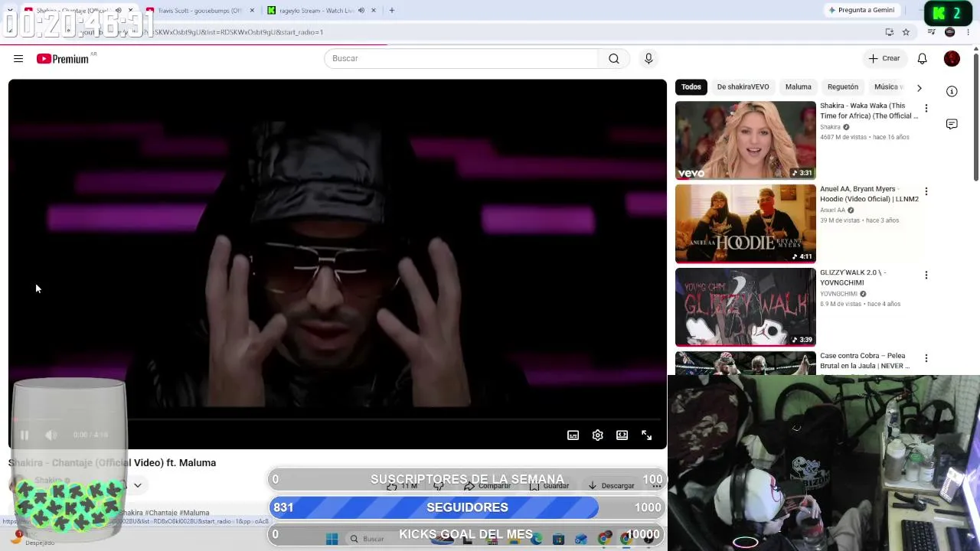The height and width of the screenshot is (551, 980).
Task: Mute the video player volume
Action: [x=51, y=435]
